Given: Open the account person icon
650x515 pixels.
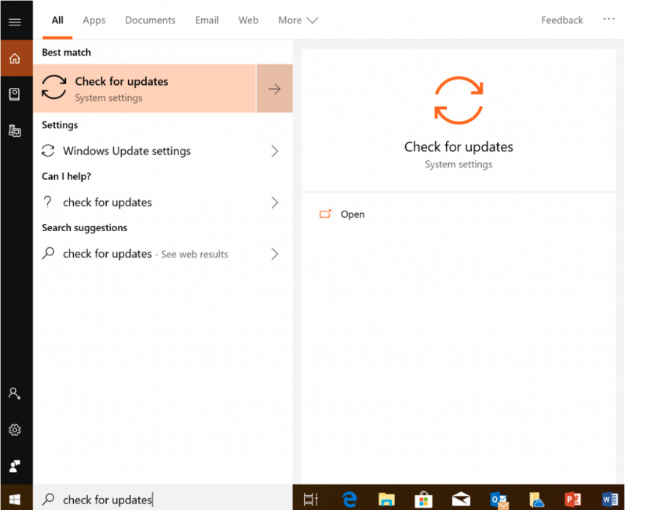Looking at the screenshot, I should coord(15,393).
